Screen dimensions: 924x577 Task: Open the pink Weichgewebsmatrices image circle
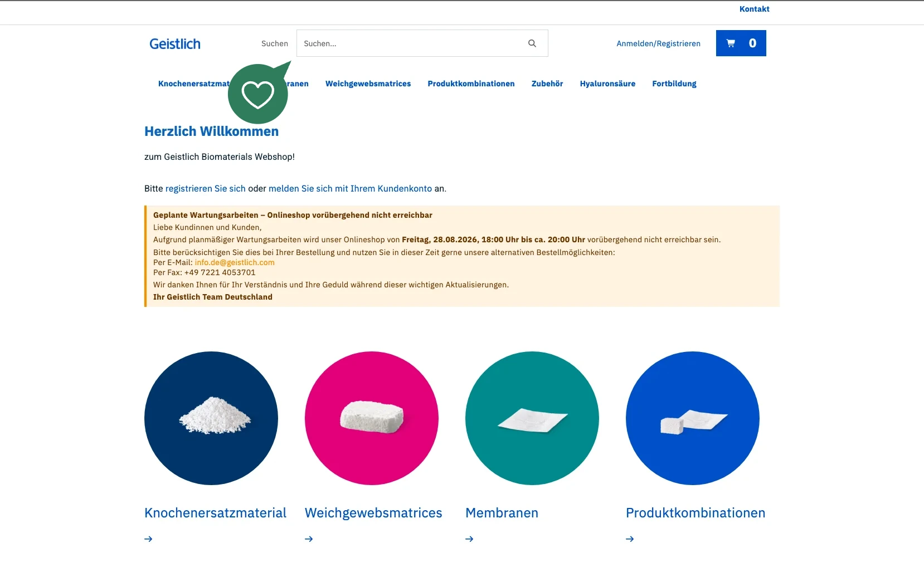point(372,418)
